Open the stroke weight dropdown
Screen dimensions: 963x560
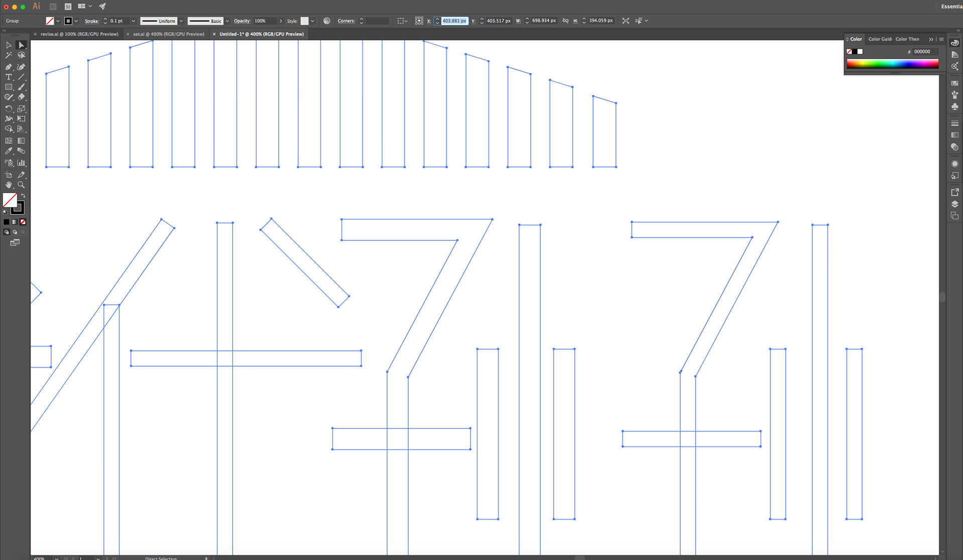tap(133, 21)
